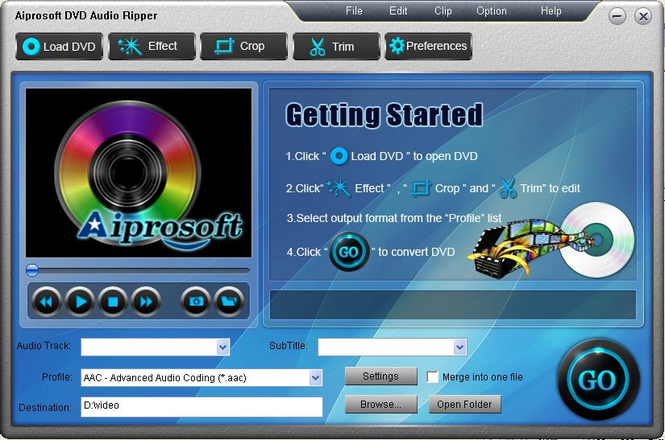665x440 pixels.
Task: Click the Open Folder button
Action: click(x=464, y=404)
